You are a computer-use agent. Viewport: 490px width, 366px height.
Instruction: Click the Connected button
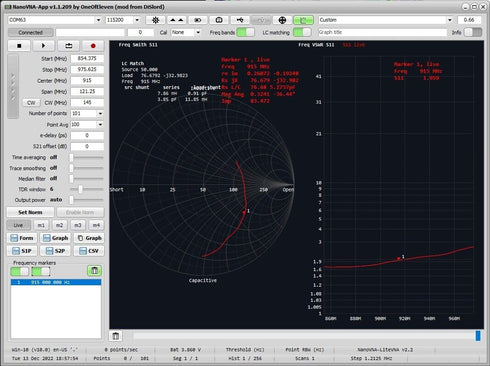coord(30,32)
